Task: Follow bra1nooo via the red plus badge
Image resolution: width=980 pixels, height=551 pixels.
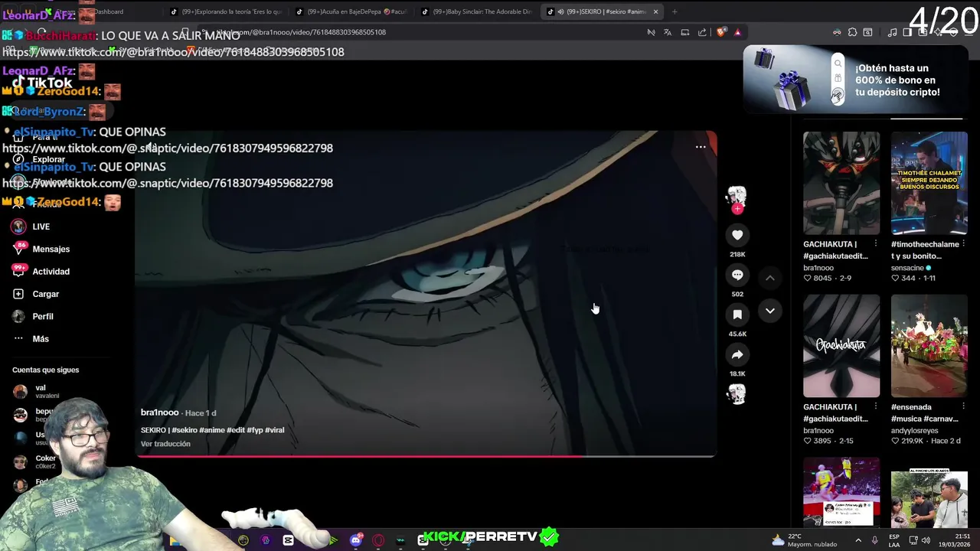Action: [737, 208]
